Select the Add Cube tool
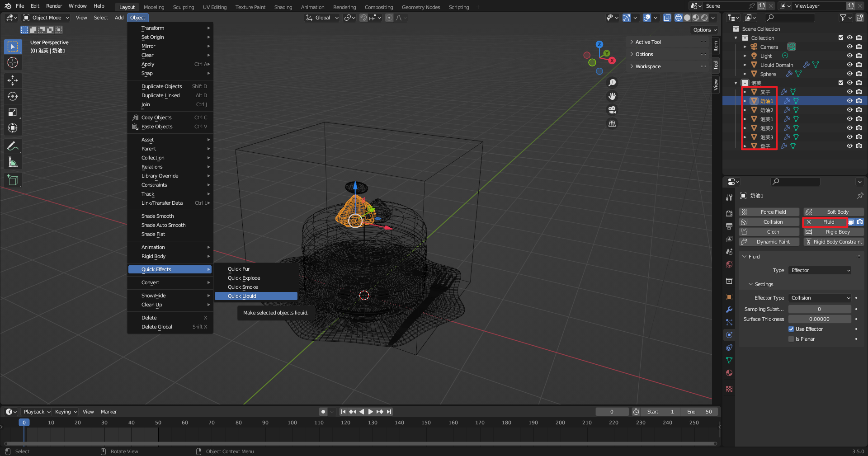Image resolution: width=868 pixels, height=456 pixels. pos(13,180)
